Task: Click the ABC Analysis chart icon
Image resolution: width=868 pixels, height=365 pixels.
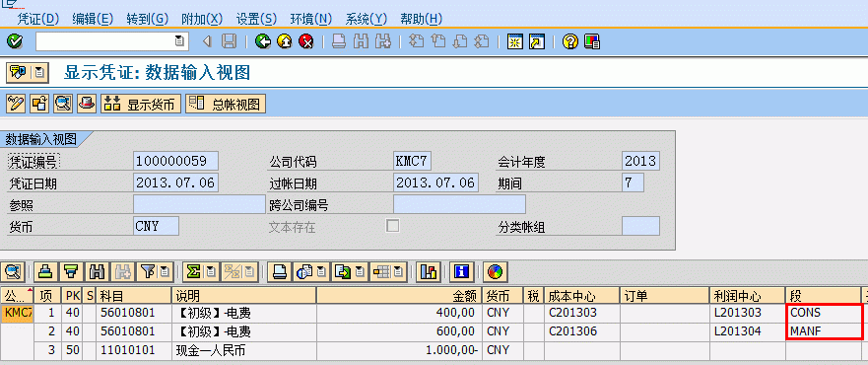Action: coord(428,271)
